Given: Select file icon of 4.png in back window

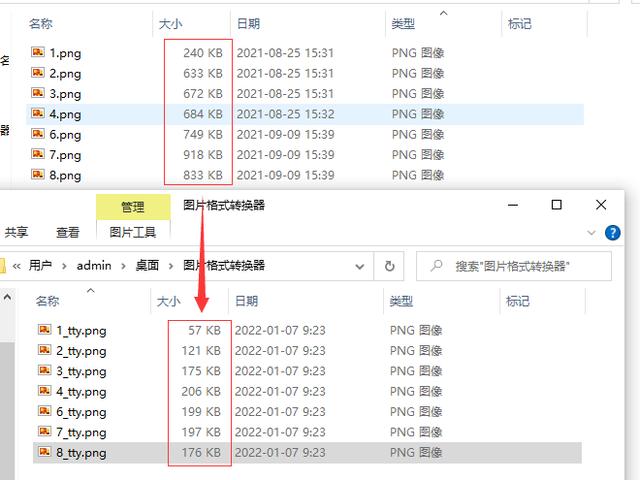Looking at the screenshot, I should tap(38, 113).
